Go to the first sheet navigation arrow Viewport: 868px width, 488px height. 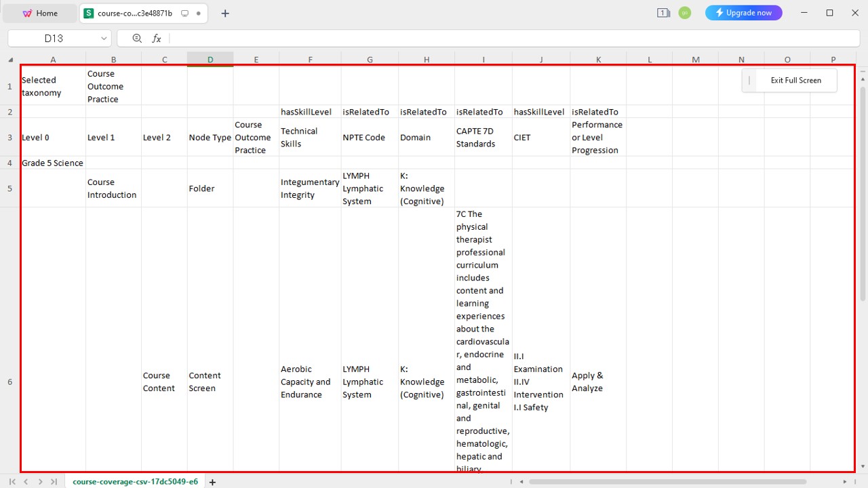12,482
